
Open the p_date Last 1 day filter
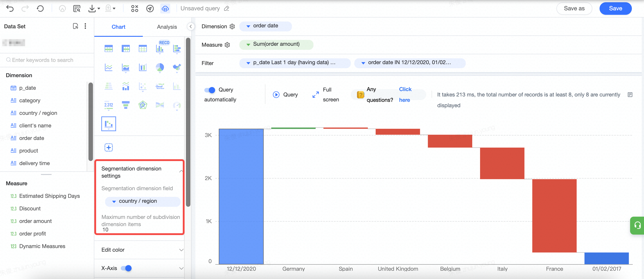[x=295, y=63]
